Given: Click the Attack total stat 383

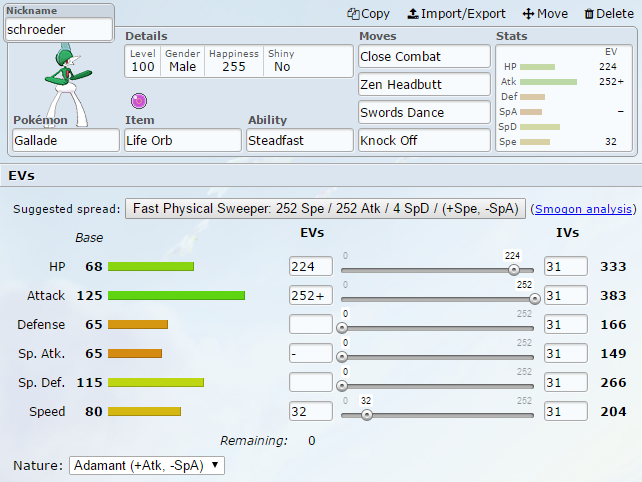Looking at the screenshot, I should coord(613,296).
